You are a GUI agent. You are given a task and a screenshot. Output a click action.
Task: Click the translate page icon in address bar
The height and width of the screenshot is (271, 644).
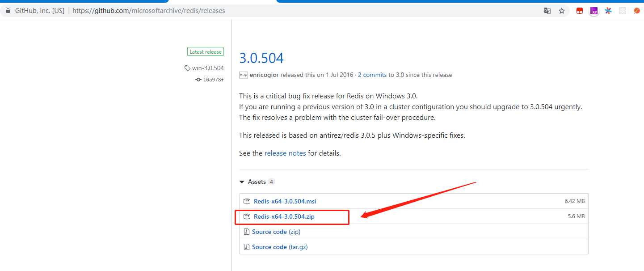547,11
